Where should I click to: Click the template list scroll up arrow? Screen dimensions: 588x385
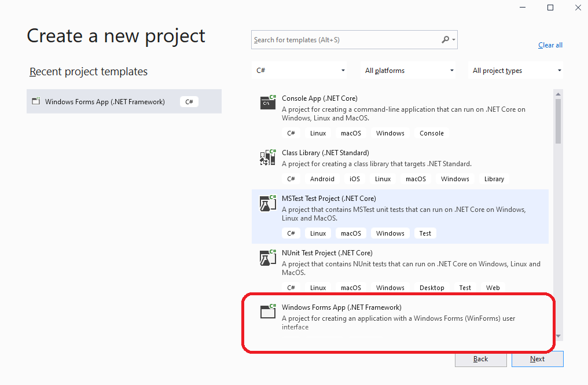[558, 94]
